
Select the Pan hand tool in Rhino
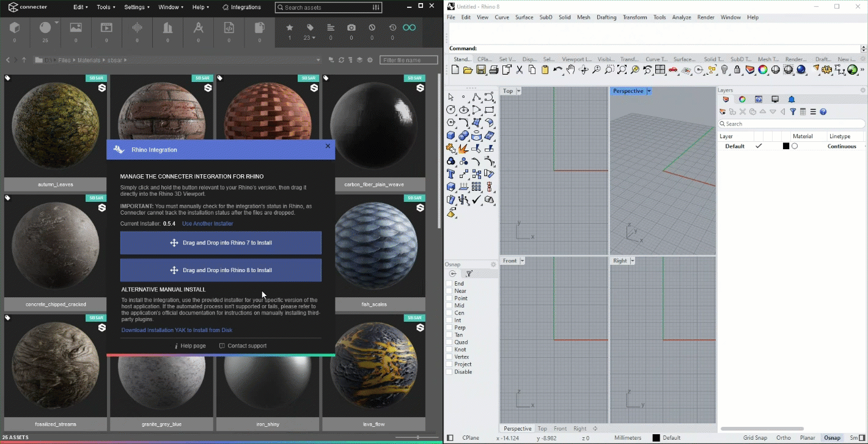tap(570, 70)
